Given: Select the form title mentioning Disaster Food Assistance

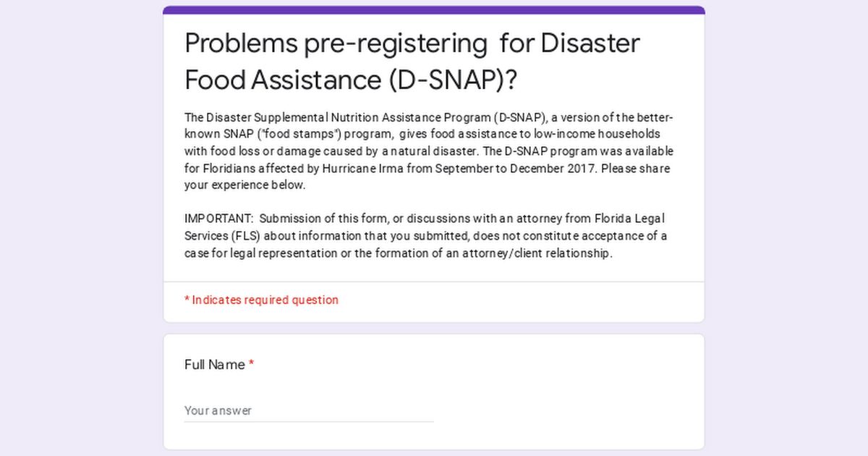Looking at the screenshot, I should (412, 62).
